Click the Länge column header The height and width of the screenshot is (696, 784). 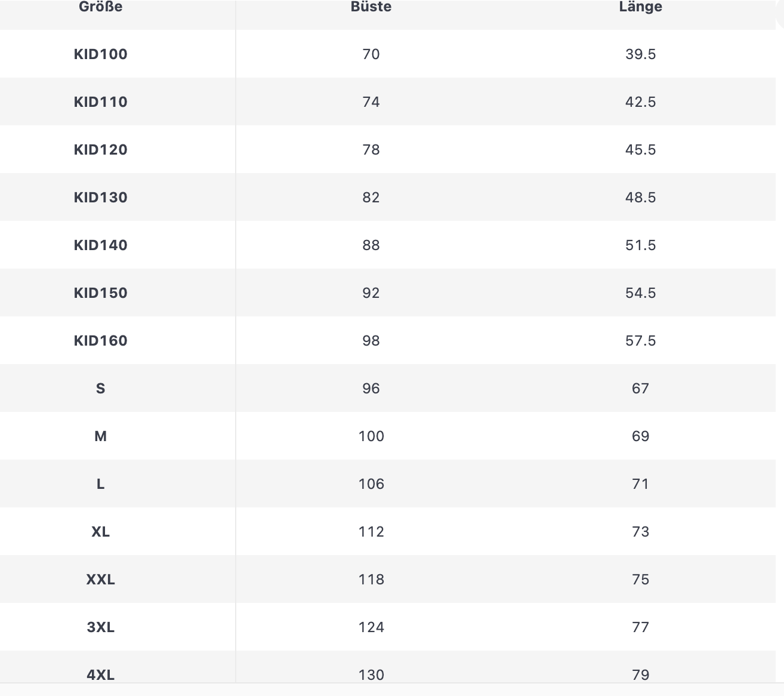pos(640,7)
